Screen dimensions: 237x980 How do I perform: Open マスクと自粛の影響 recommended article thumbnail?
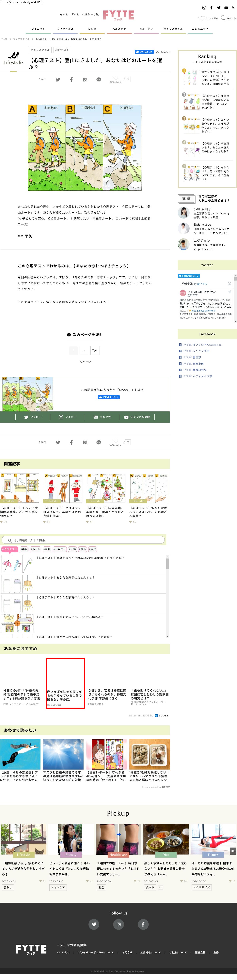pos(63,754)
